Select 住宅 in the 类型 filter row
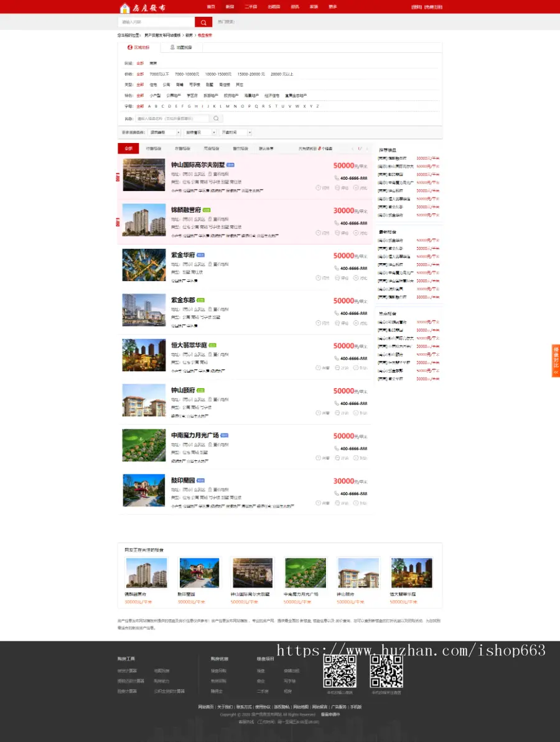 tap(153, 85)
